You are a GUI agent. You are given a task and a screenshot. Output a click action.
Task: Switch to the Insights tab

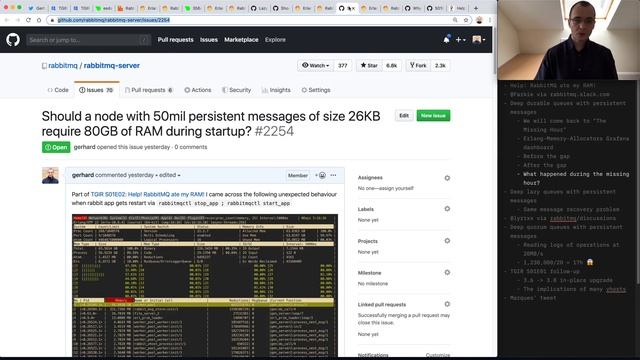276,90
